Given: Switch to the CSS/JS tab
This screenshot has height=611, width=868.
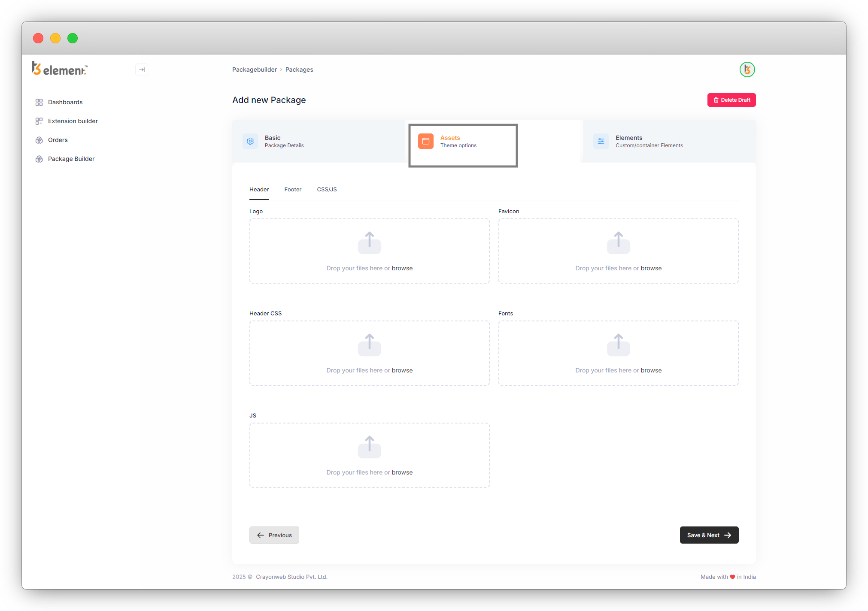Looking at the screenshot, I should 327,189.
